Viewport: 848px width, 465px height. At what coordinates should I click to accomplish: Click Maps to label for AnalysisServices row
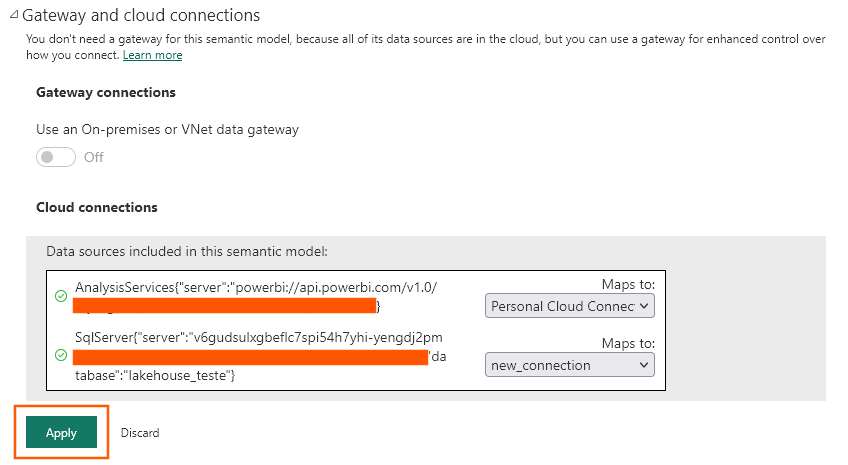[627, 285]
